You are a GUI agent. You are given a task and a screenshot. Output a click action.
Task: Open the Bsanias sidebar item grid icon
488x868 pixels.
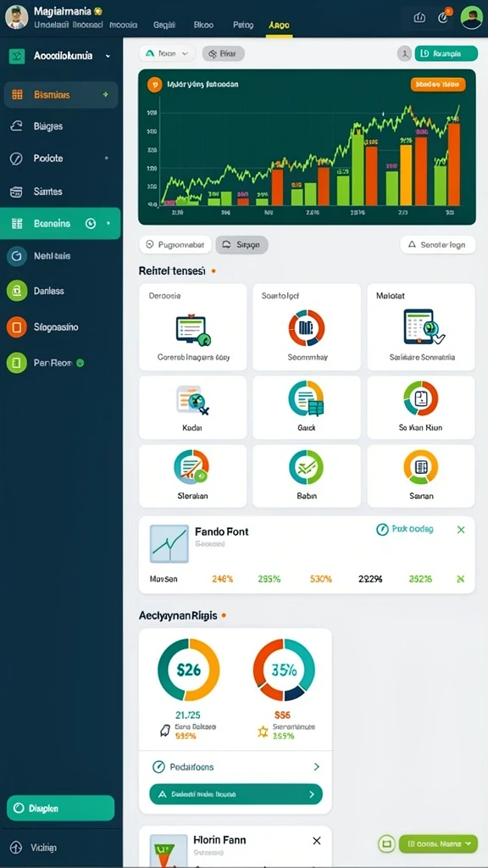17,95
